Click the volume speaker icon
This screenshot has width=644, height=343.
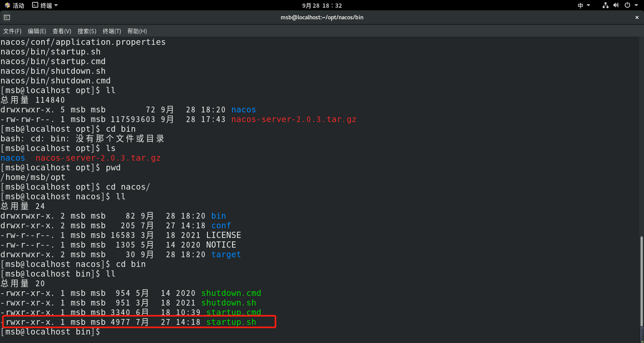pyautogui.click(x=616, y=5)
